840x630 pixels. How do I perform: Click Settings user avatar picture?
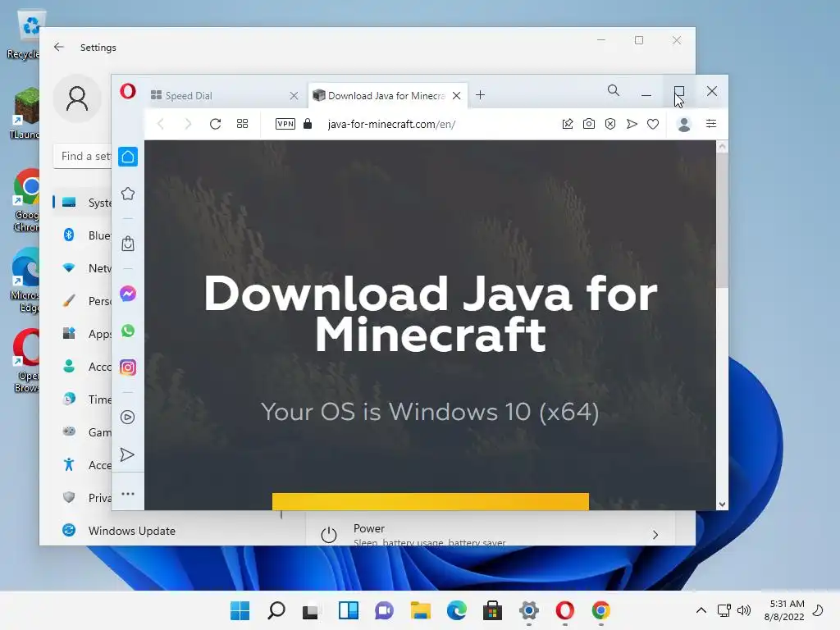click(x=77, y=98)
